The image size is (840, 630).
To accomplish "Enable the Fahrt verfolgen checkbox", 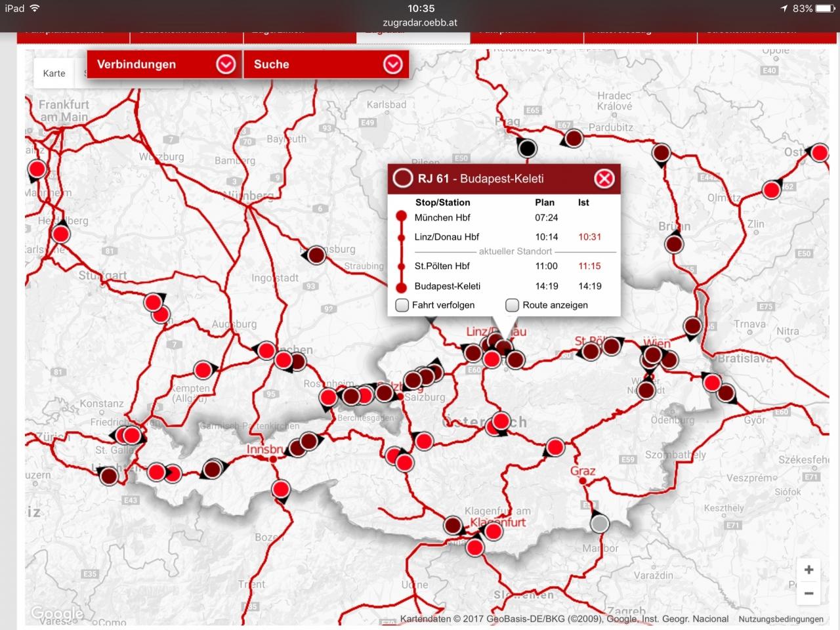I will click(402, 305).
